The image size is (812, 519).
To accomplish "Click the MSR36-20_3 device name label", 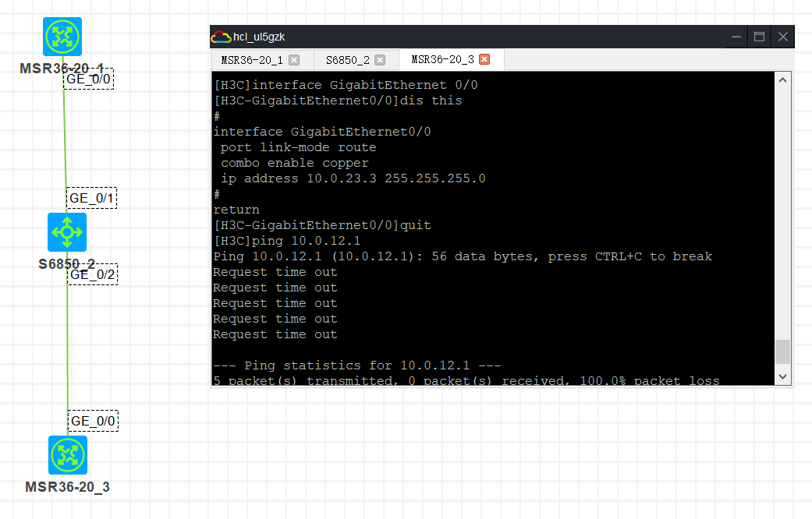I will [x=67, y=487].
